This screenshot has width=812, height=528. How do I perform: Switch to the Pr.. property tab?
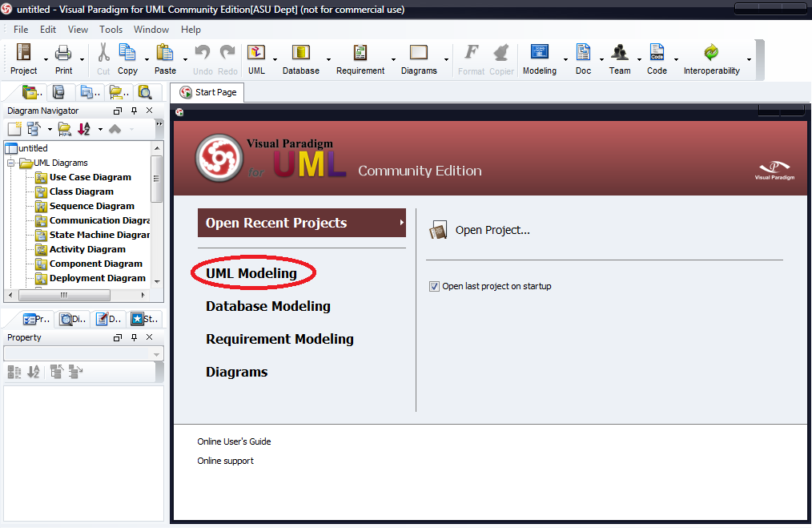36,319
